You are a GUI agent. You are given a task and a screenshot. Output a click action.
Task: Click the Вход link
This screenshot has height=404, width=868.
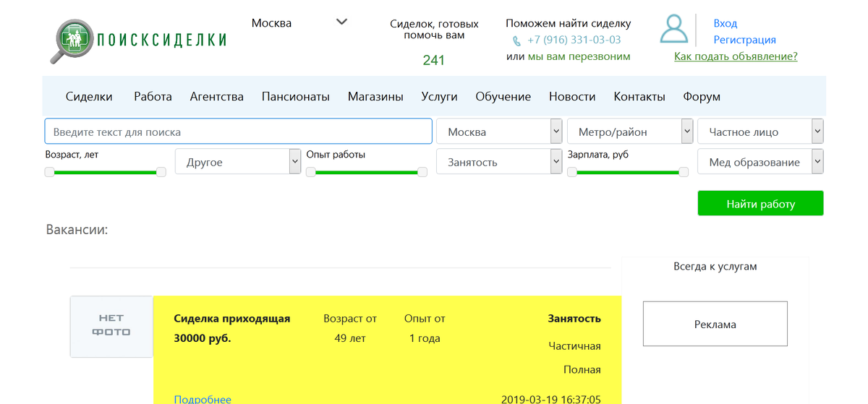point(726,23)
